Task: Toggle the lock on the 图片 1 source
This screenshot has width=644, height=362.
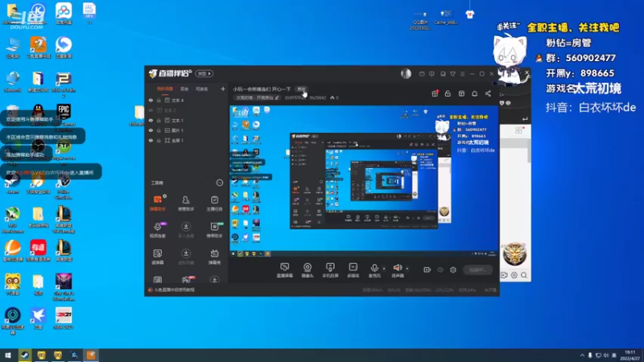Action: coord(159,130)
